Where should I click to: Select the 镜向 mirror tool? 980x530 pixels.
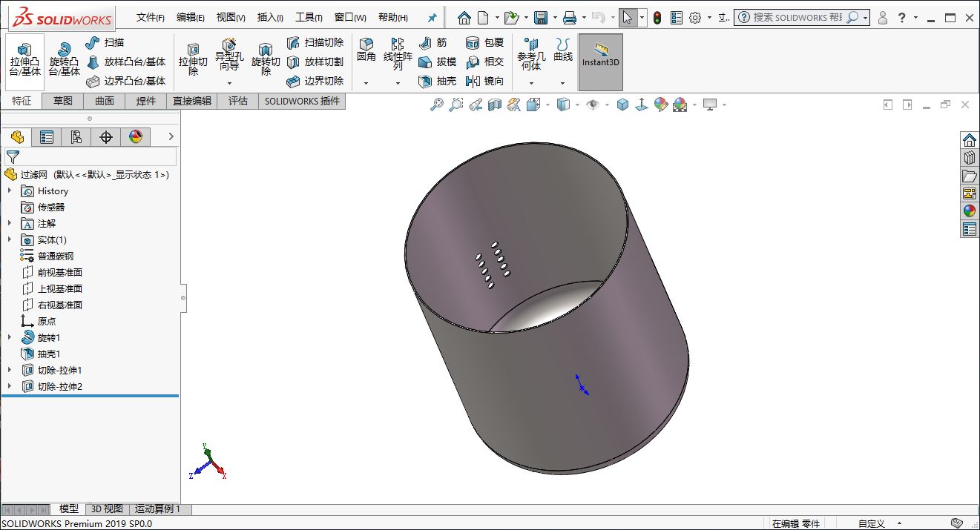coord(485,82)
